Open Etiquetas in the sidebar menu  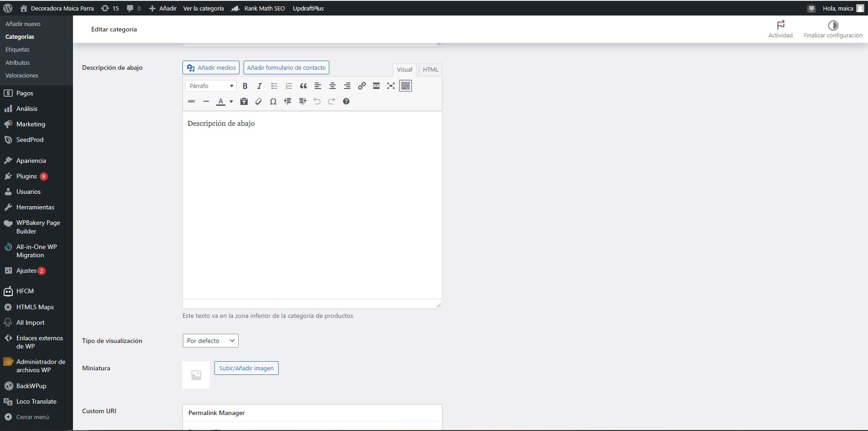17,49
